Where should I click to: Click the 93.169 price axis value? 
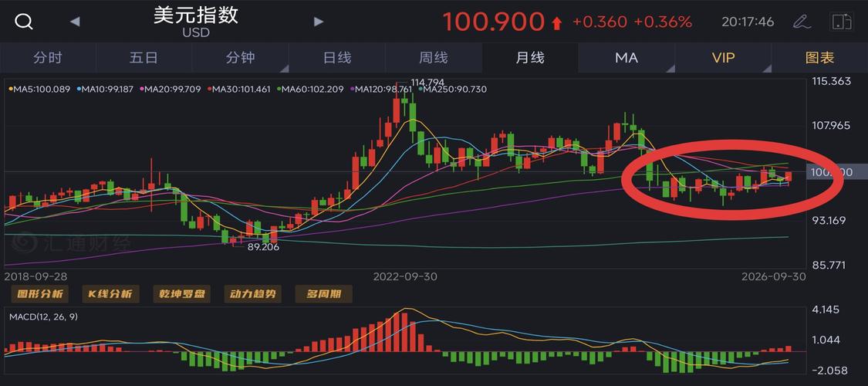click(x=829, y=221)
